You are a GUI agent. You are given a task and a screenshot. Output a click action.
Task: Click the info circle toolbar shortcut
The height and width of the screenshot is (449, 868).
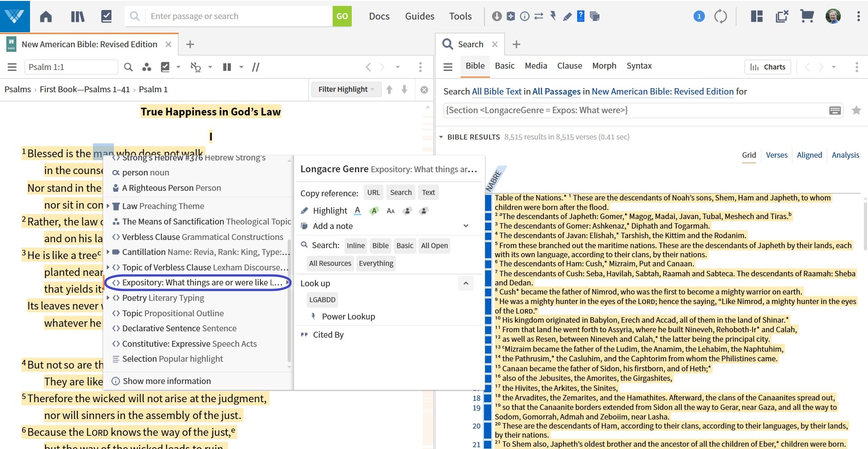524,16
